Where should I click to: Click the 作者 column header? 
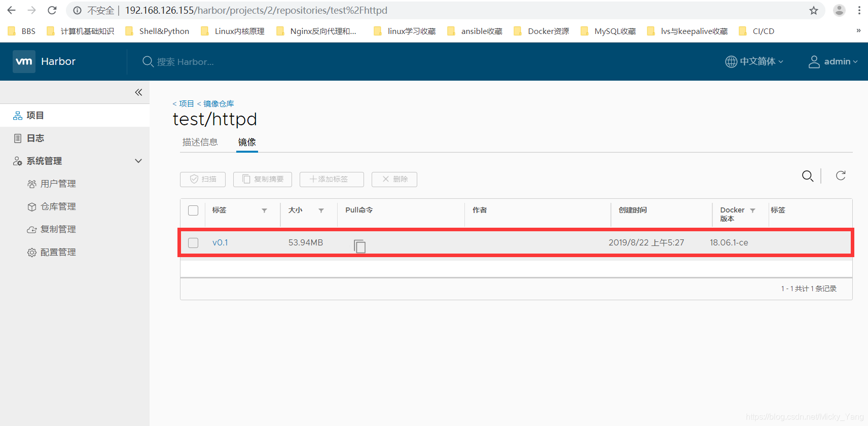click(x=480, y=210)
